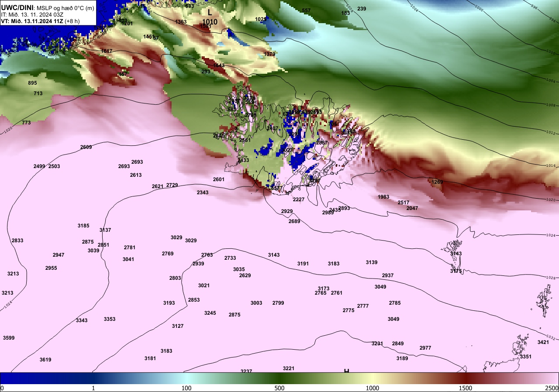Click the 895 height value
This screenshot has height=392, width=559.
pos(32,83)
